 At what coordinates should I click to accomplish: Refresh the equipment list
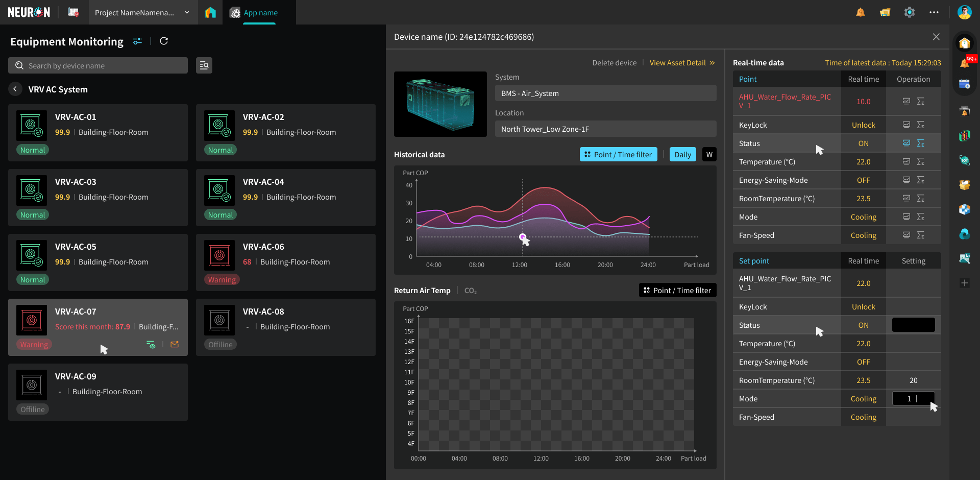pos(164,41)
